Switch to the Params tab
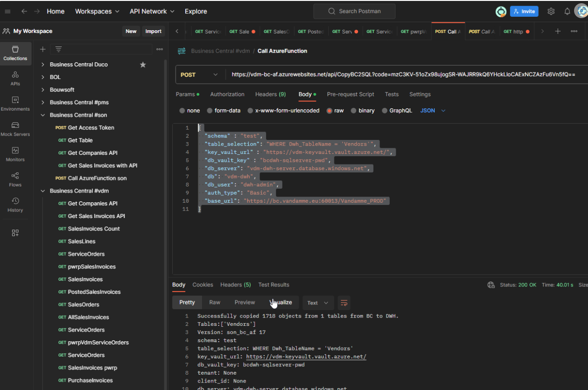This screenshot has height=390, width=588. 187,94
